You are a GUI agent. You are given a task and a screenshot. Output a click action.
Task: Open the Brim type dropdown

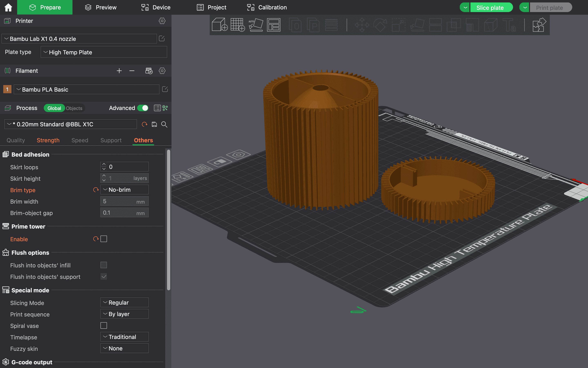pos(124,190)
